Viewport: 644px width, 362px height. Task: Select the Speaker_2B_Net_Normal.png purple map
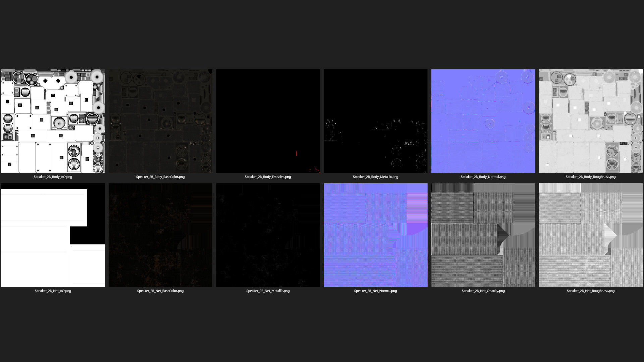(x=375, y=235)
